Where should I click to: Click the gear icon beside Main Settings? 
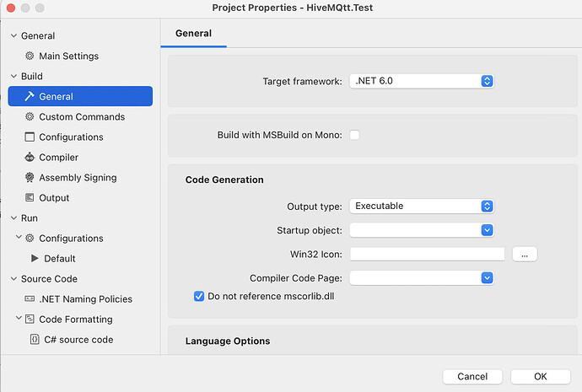(30, 56)
